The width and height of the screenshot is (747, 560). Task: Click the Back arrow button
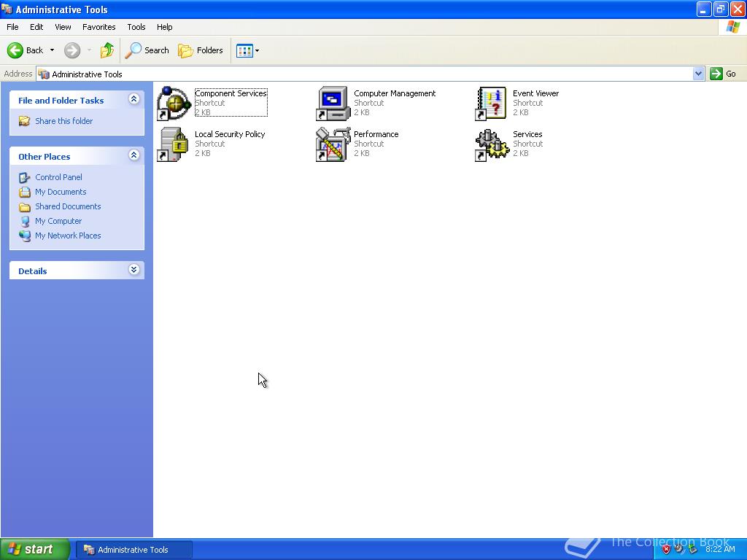pyautogui.click(x=26, y=50)
